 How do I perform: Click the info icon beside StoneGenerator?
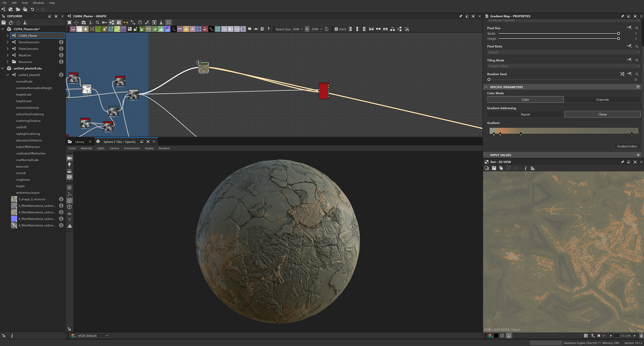coord(61,42)
